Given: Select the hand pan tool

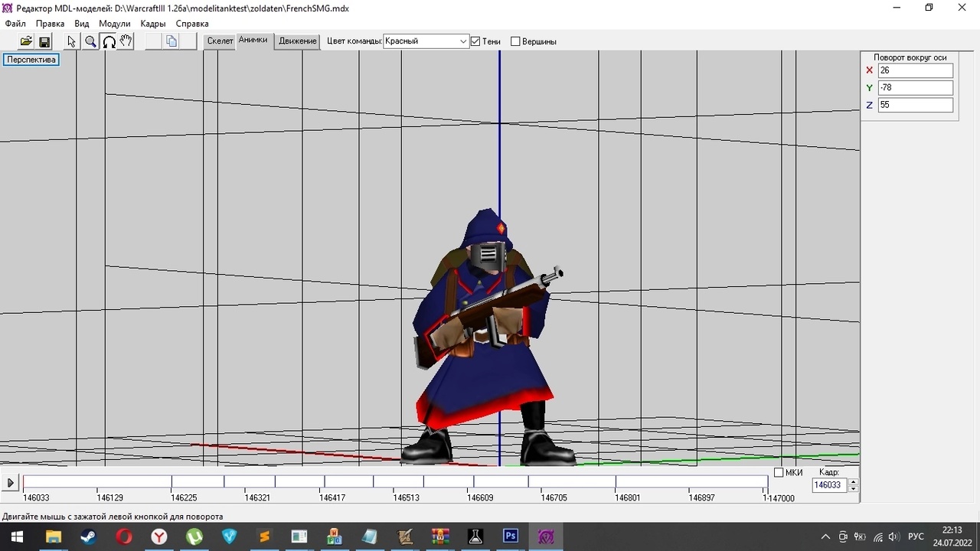Looking at the screenshot, I should click(x=126, y=41).
